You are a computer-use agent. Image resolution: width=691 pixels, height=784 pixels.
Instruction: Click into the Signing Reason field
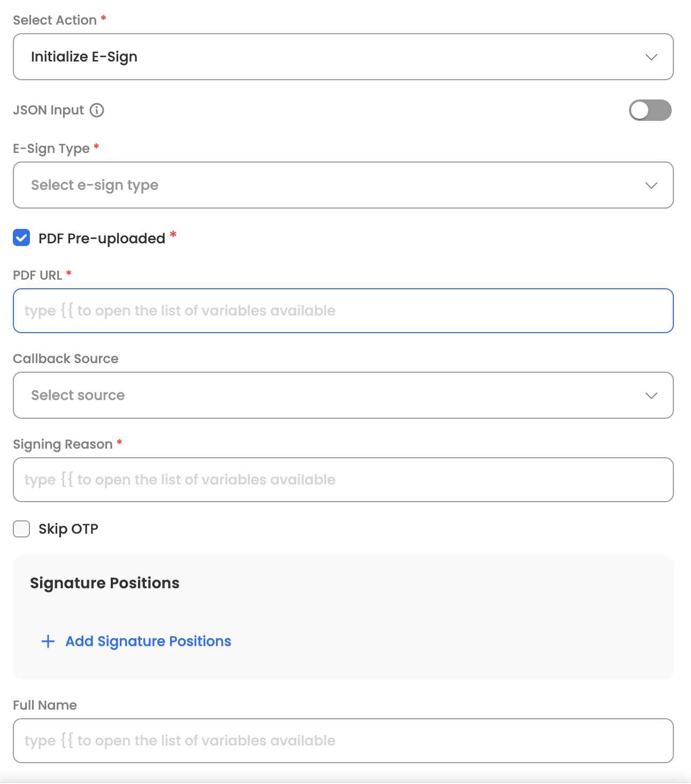(x=342, y=480)
